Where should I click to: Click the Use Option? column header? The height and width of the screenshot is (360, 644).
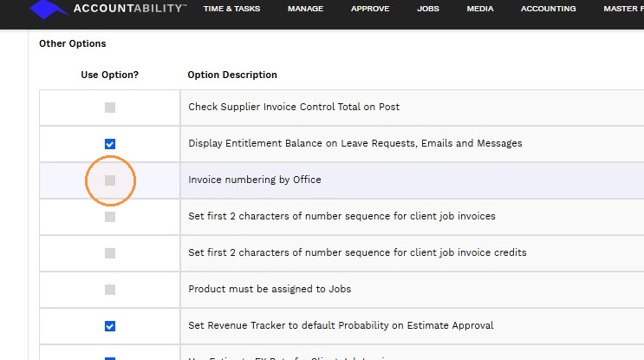click(x=110, y=75)
